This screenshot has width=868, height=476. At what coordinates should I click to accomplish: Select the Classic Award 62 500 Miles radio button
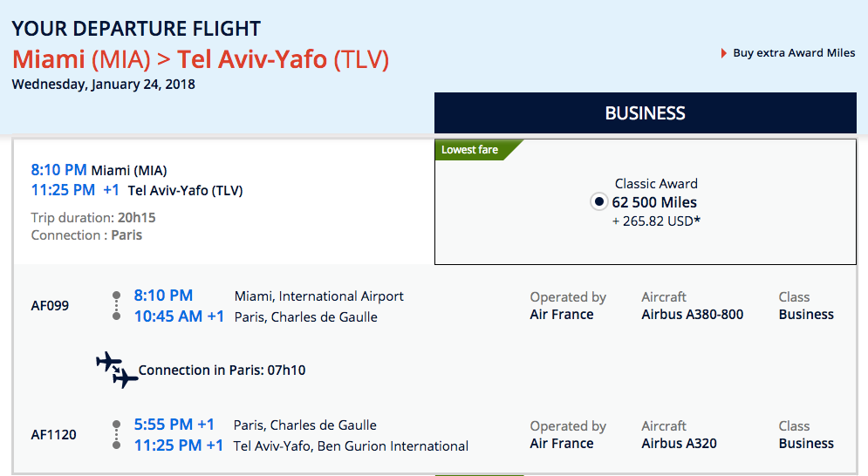[598, 202]
